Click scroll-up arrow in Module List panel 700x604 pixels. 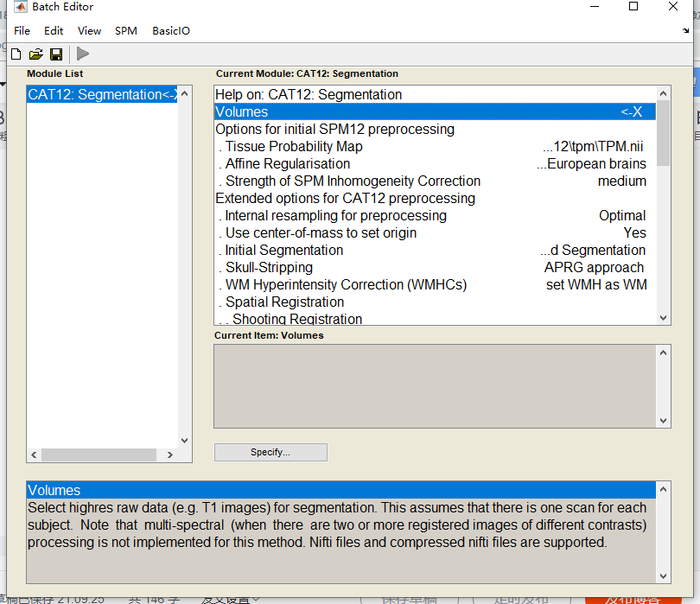click(184, 93)
